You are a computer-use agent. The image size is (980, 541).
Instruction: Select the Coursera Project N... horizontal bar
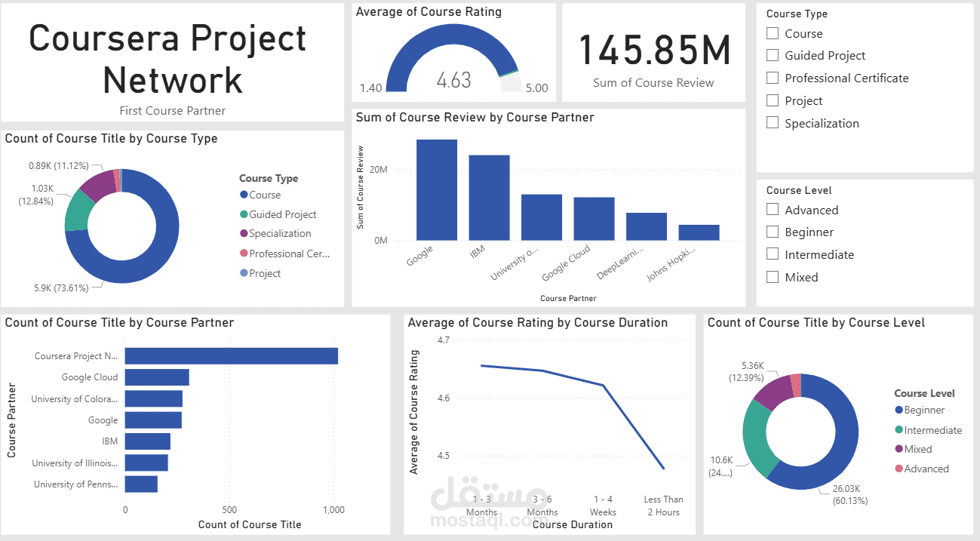click(x=232, y=356)
